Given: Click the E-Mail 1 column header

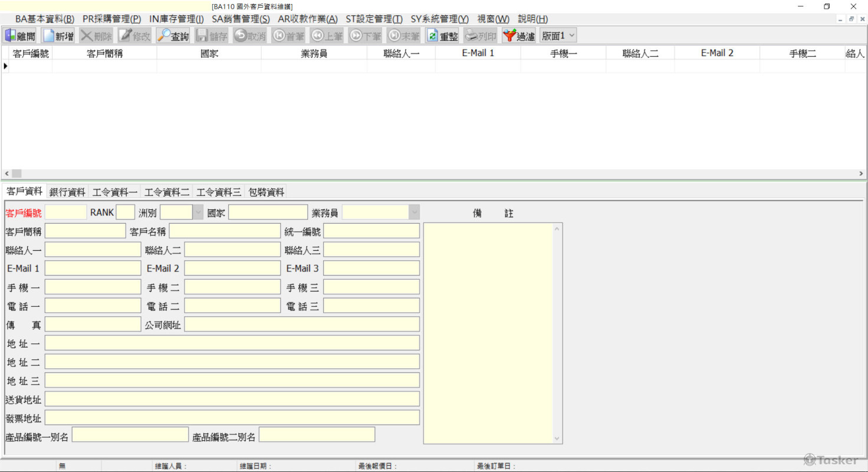Looking at the screenshot, I should 478,53.
